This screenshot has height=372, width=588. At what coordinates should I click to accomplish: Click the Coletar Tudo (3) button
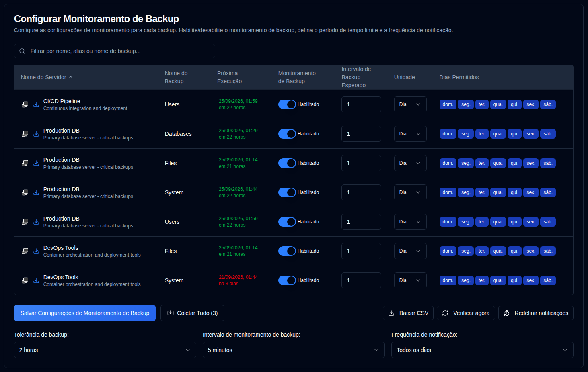(x=192, y=313)
